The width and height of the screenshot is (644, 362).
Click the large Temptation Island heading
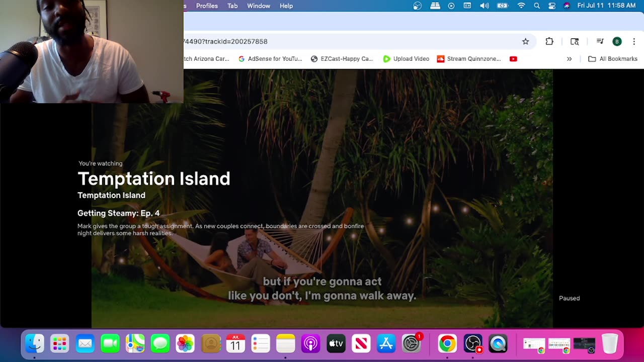(154, 178)
